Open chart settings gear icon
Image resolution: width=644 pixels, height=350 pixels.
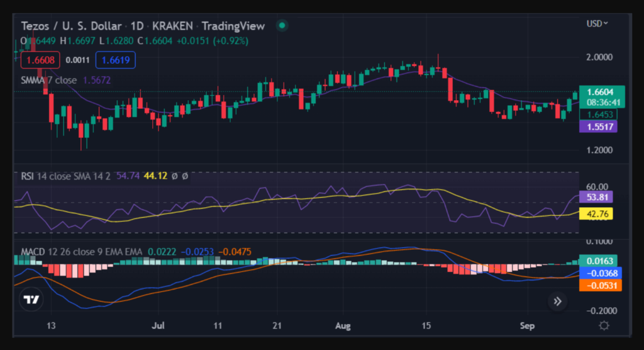[x=604, y=325]
